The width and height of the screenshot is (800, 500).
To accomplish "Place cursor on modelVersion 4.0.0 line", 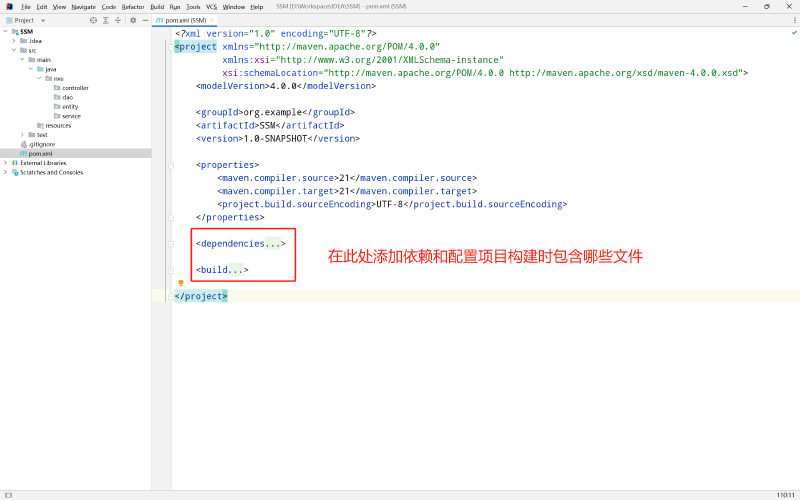I will (286, 86).
